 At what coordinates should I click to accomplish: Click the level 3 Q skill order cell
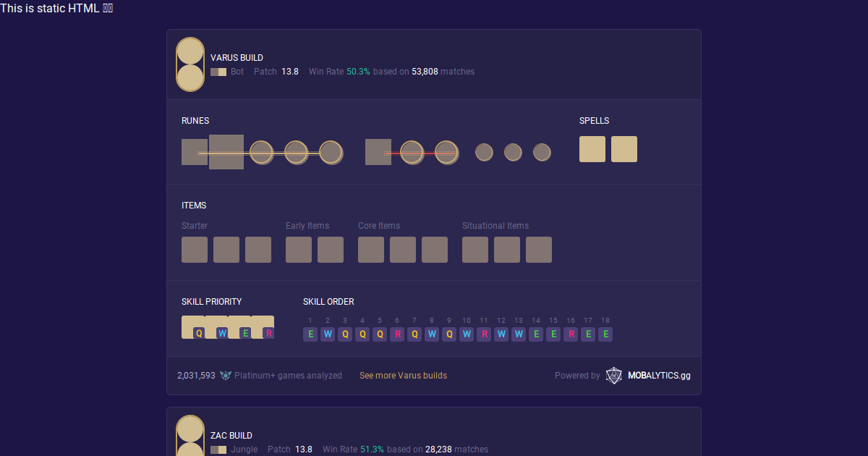(x=345, y=334)
